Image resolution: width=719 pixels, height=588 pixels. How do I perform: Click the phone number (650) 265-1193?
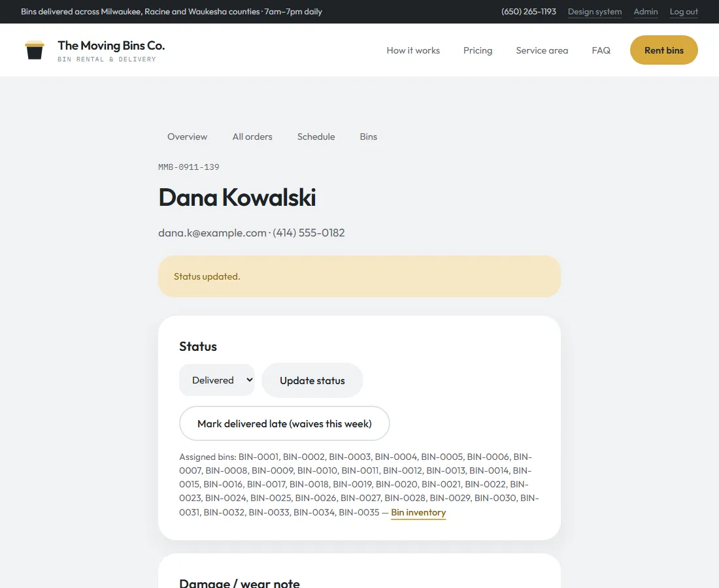(528, 12)
